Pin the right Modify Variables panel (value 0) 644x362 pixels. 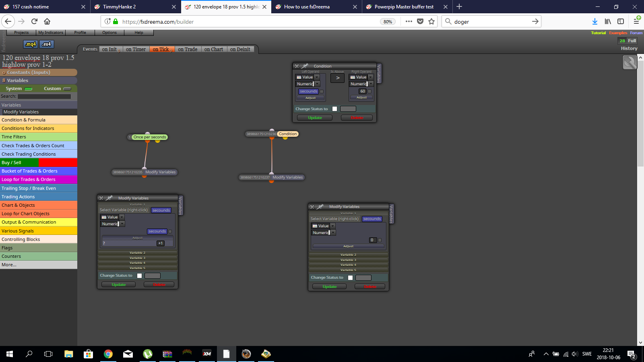tap(320, 206)
